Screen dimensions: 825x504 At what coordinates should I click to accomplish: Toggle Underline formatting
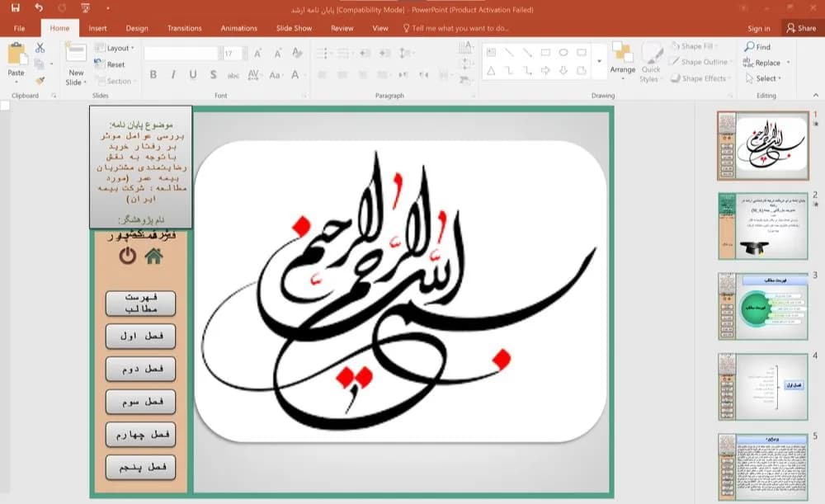193,75
